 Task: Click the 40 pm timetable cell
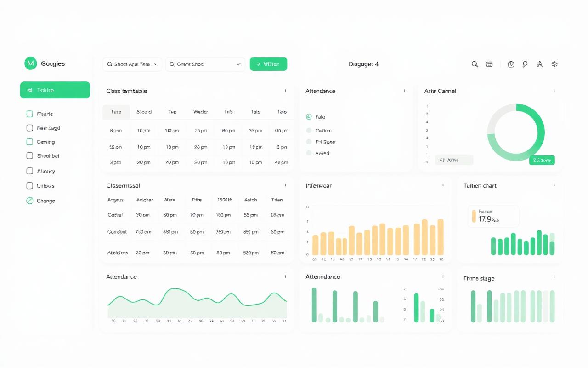click(x=282, y=162)
